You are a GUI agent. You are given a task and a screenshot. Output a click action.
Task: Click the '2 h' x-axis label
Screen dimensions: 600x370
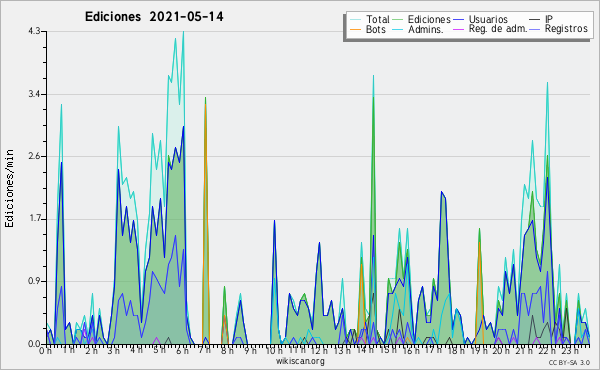[91, 351]
